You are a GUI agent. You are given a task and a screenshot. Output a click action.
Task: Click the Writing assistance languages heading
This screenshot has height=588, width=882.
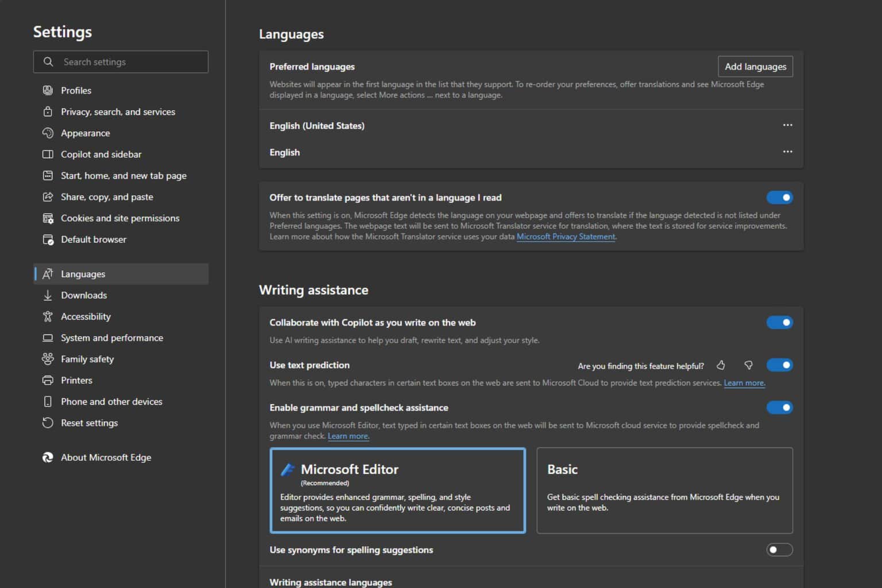click(331, 582)
